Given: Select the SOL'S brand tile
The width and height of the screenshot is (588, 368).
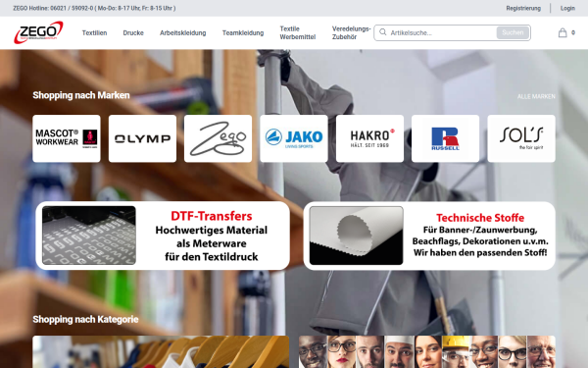Looking at the screenshot, I should (x=521, y=138).
